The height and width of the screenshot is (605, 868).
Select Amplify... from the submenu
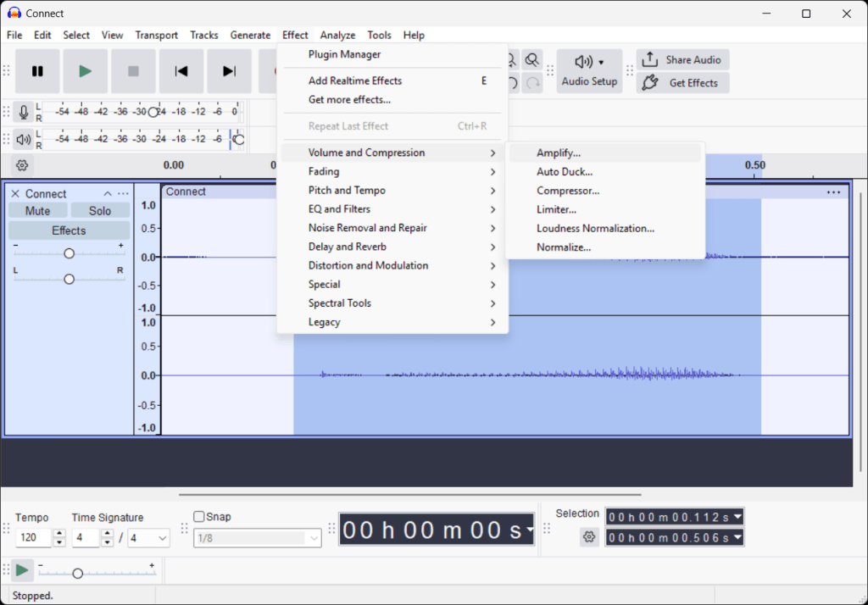point(559,153)
